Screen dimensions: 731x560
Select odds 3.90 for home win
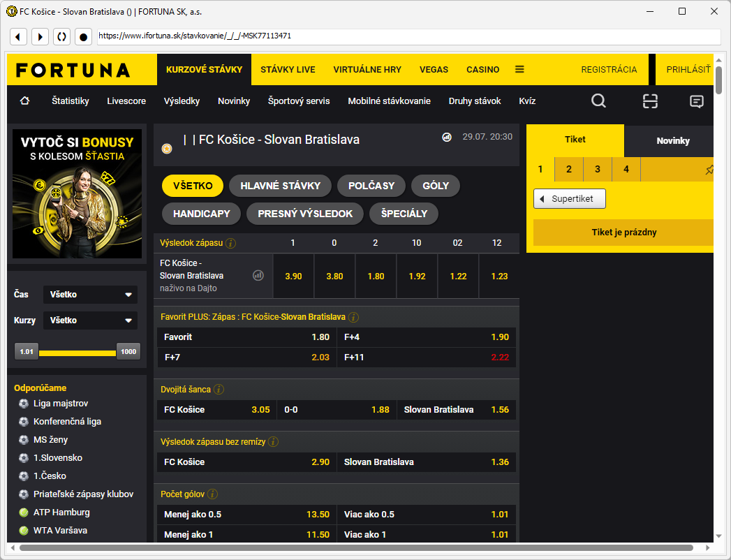(x=293, y=276)
